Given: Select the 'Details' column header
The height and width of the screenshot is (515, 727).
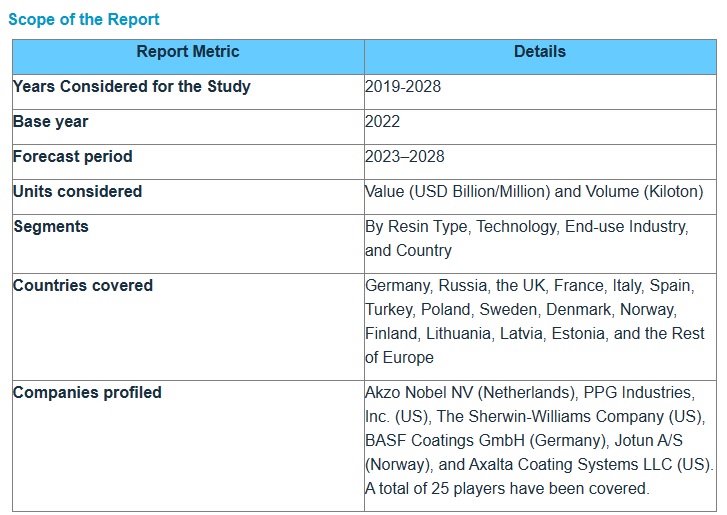Looking at the screenshot, I should (540, 52).
